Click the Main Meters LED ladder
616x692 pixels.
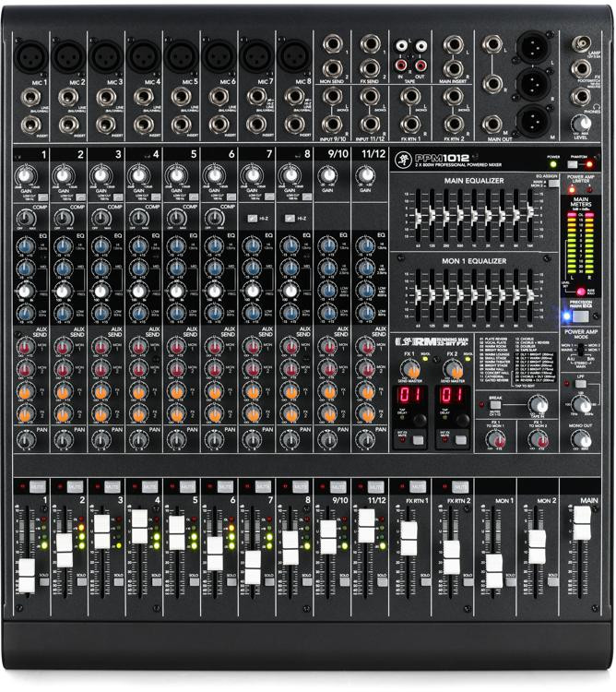[x=581, y=244]
